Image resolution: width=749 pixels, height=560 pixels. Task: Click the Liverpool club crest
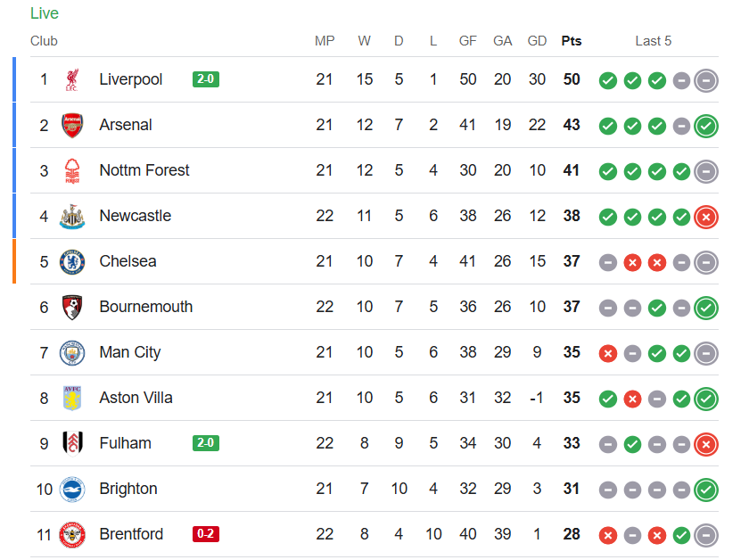(72, 80)
